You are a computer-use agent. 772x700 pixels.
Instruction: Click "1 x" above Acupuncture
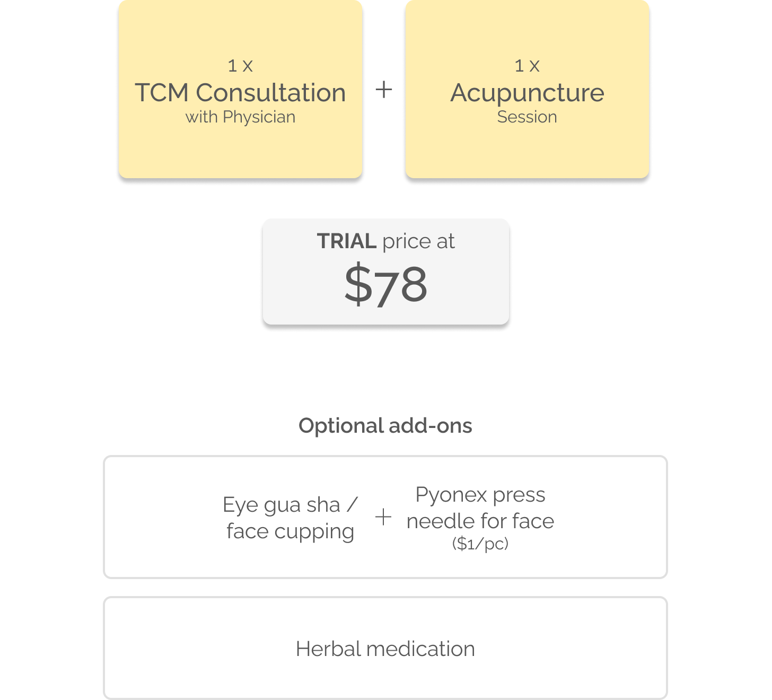click(527, 66)
